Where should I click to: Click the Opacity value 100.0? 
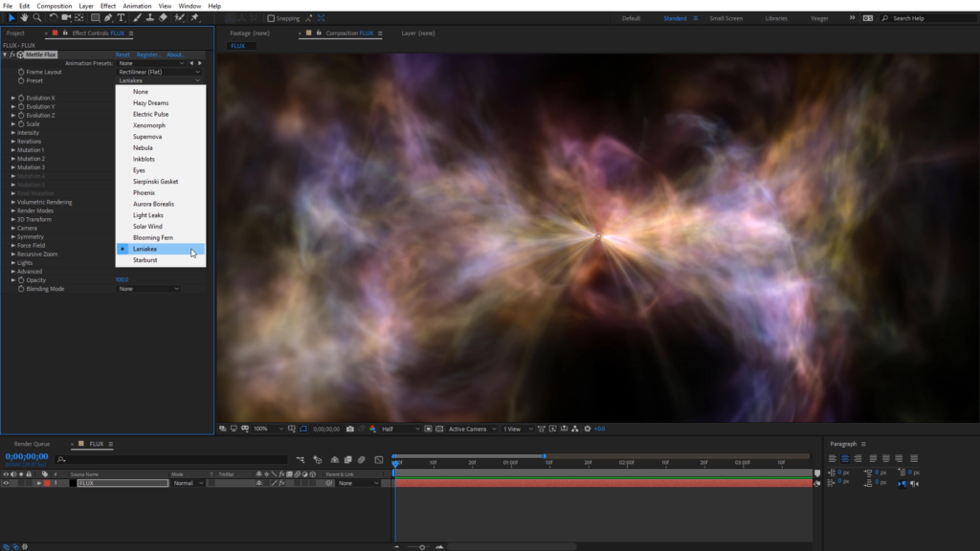click(122, 279)
